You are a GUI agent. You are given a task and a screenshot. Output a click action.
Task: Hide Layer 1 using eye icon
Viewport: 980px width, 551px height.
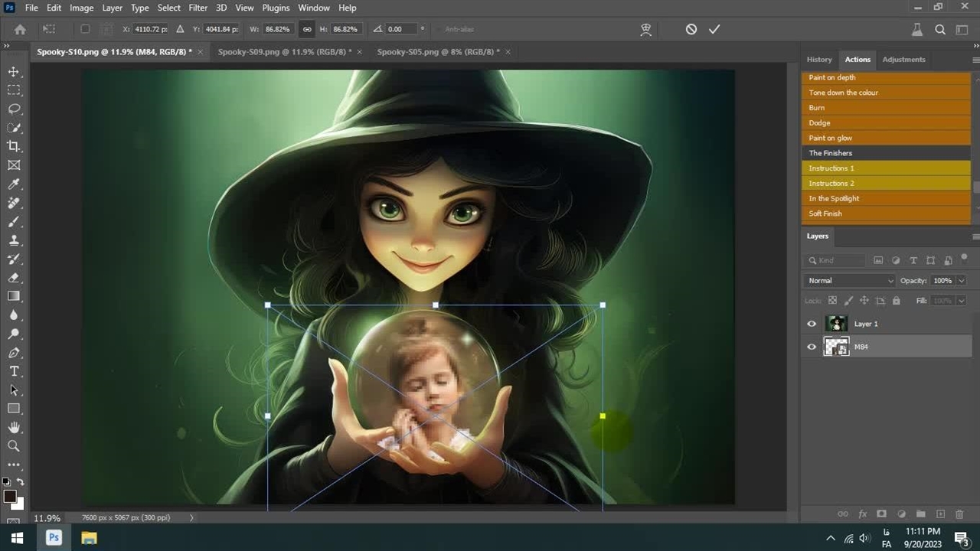coord(812,324)
